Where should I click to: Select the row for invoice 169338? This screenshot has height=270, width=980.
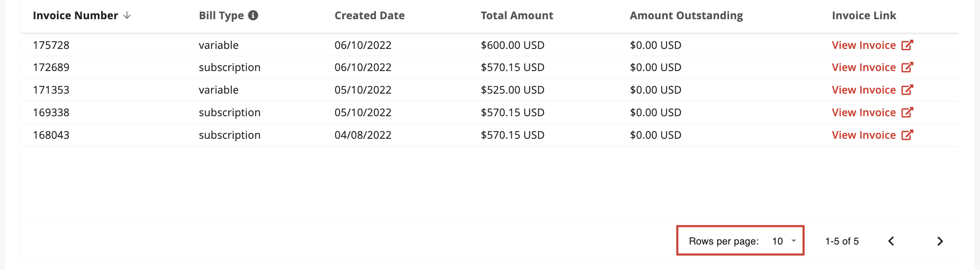pos(490,112)
